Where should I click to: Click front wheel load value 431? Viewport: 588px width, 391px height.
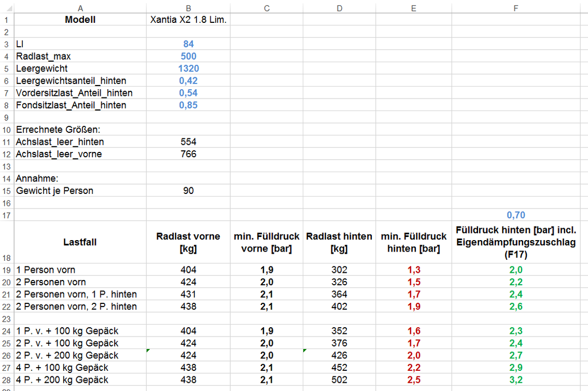pos(188,294)
